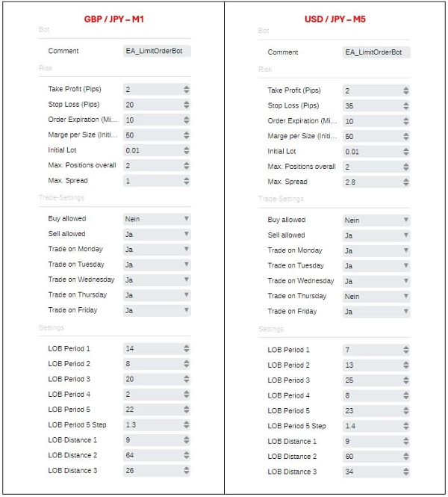Image resolution: width=448 pixels, height=497 pixels.
Task: Click Max. Spread stepper in GBP/JPY panel
Action: point(186,181)
